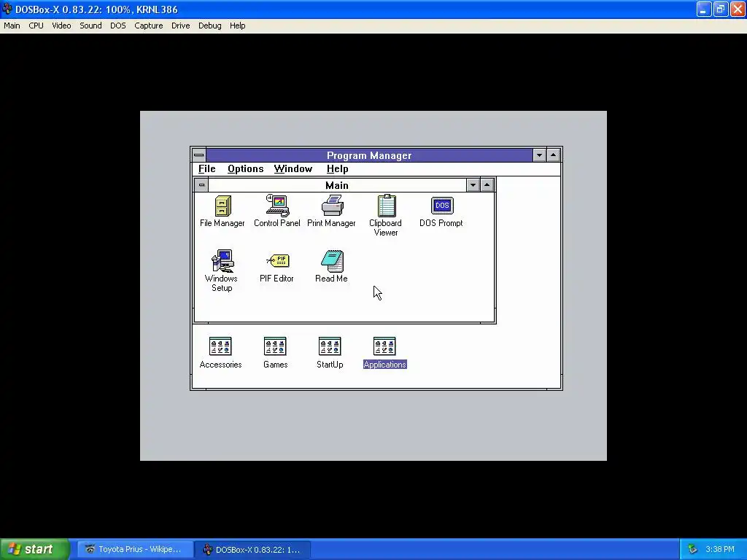
Task: Click the DOSBox-X taskbar button
Action: pos(252,550)
